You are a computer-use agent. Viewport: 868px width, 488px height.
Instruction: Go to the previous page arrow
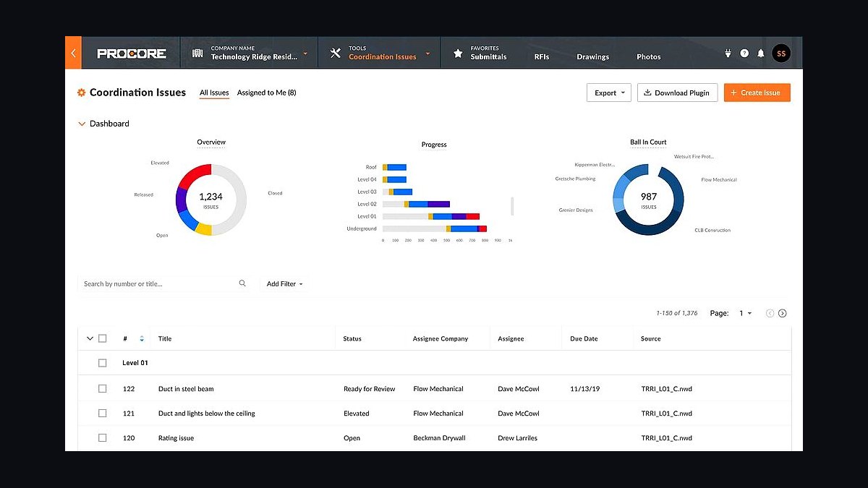[770, 313]
